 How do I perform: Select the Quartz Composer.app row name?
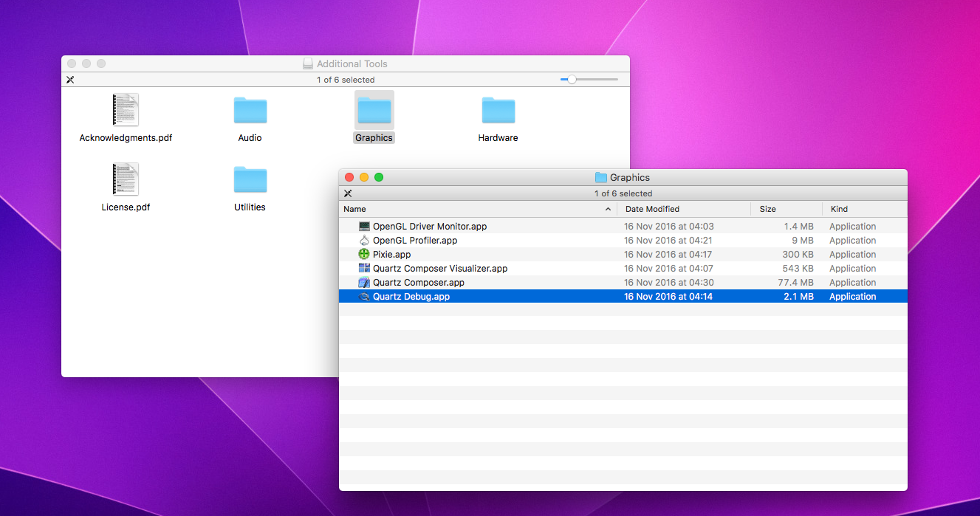[419, 283]
